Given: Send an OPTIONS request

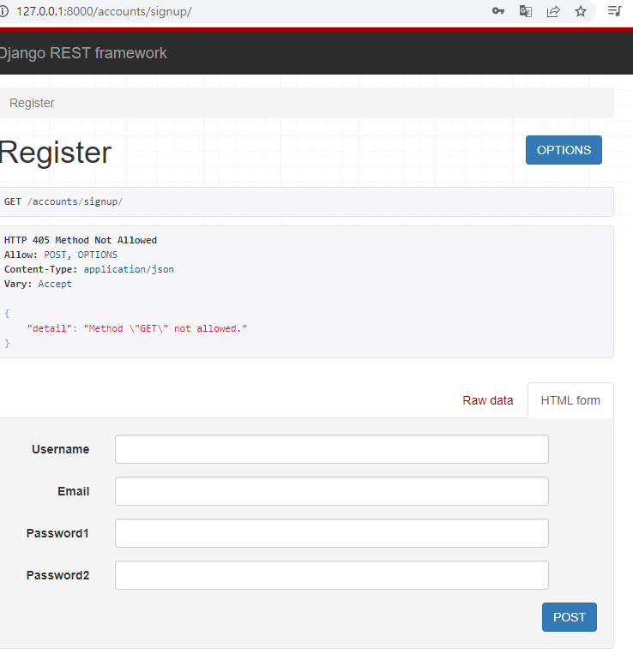Looking at the screenshot, I should pos(564,150).
